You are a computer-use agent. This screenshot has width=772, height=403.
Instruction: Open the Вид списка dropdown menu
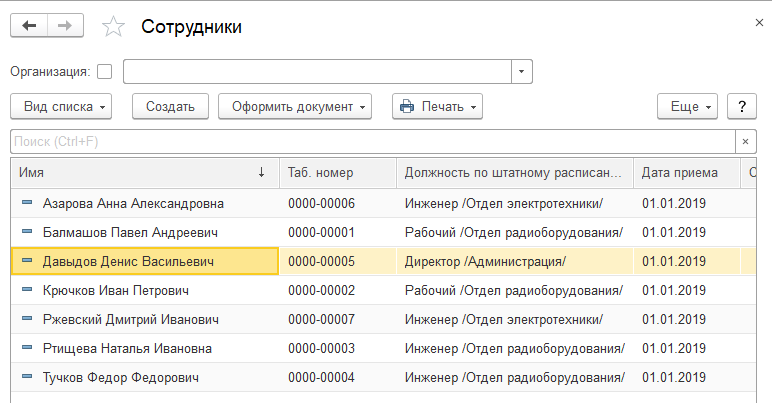pos(60,106)
